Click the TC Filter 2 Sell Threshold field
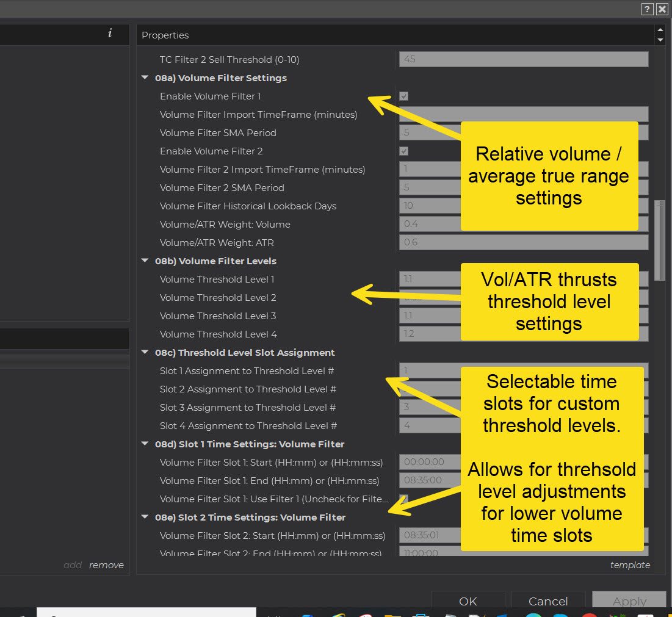Image resolution: width=672 pixels, height=617 pixels. point(523,59)
